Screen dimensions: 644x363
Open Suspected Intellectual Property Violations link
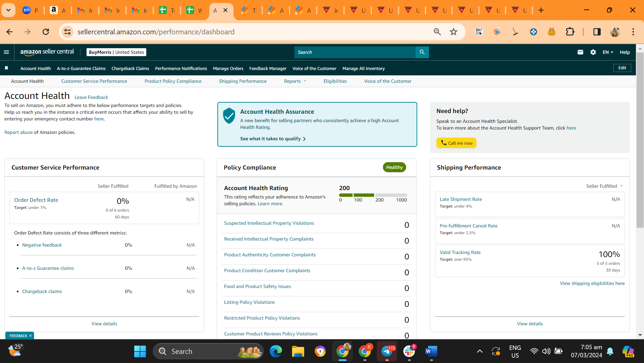coord(269,223)
